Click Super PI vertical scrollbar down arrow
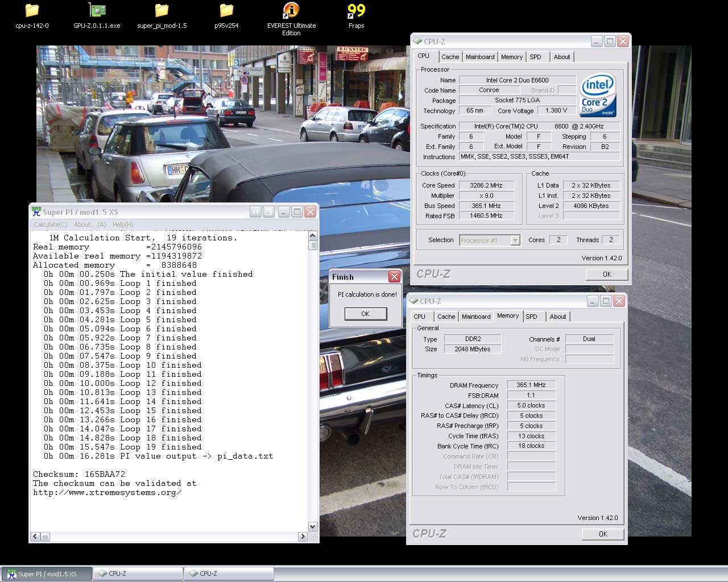The height and width of the screenshot is (582, 728). (312, 526)
